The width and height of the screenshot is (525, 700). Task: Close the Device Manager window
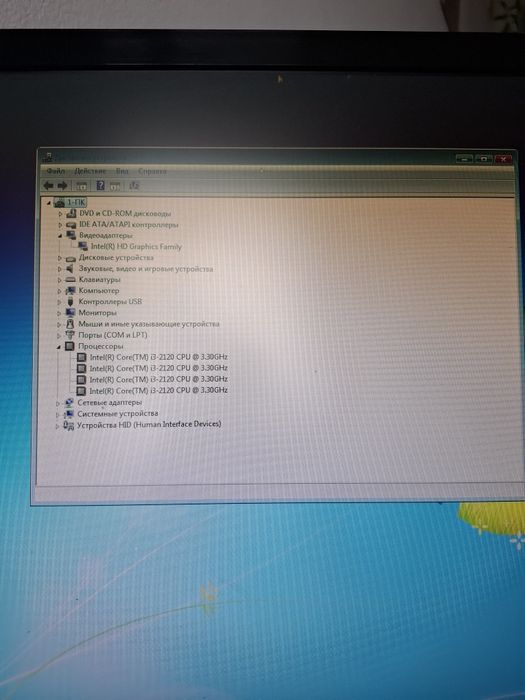503,159
